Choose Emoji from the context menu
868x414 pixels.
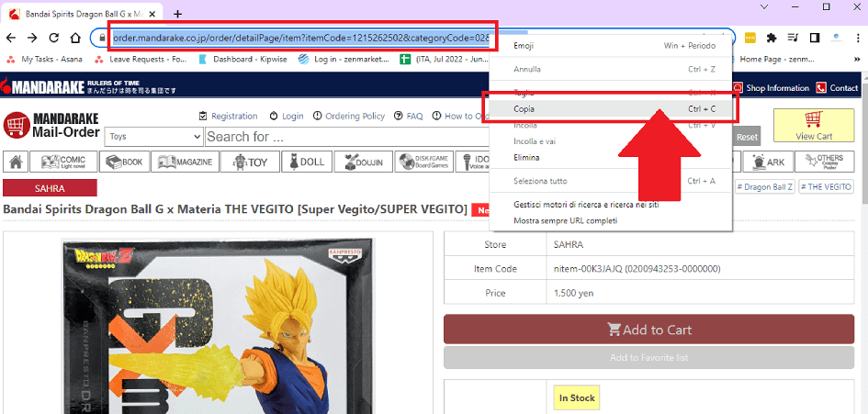(x=611, y=46)
